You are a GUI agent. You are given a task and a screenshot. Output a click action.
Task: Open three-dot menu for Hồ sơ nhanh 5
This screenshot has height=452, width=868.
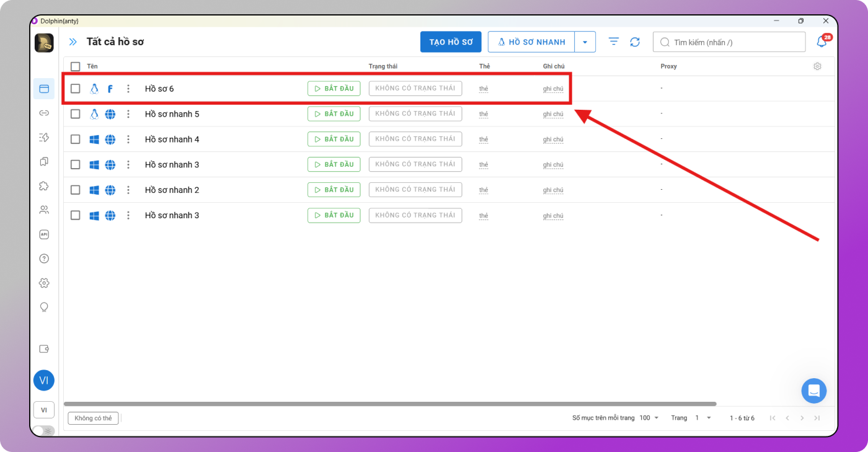128,114
